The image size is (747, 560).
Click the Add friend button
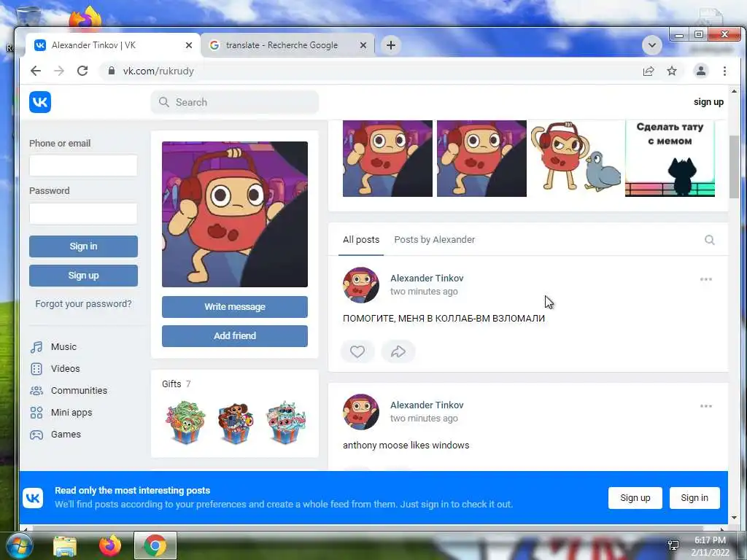coord(235,335)
